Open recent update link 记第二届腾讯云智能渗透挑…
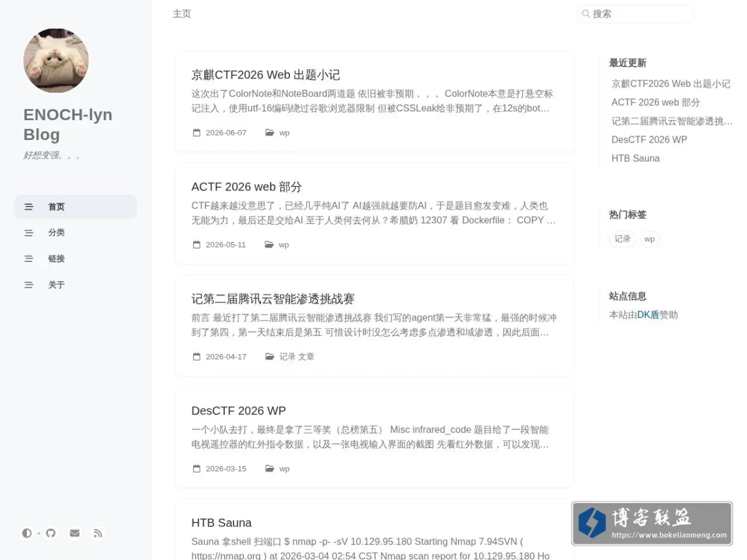 click(672, 121)
